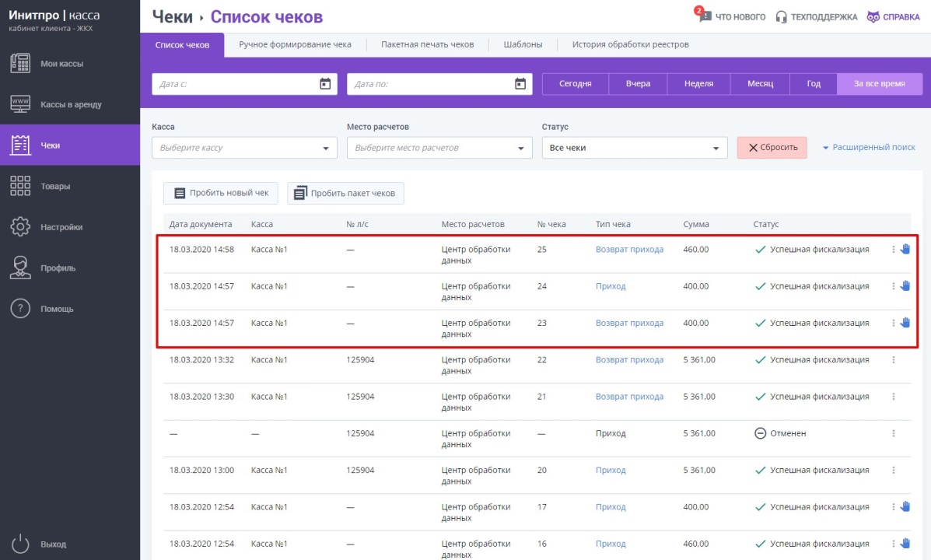Viewport: 931px width, 560px height.
Task: Click the Дата документа column header
Action: click(x=201, y=225)
